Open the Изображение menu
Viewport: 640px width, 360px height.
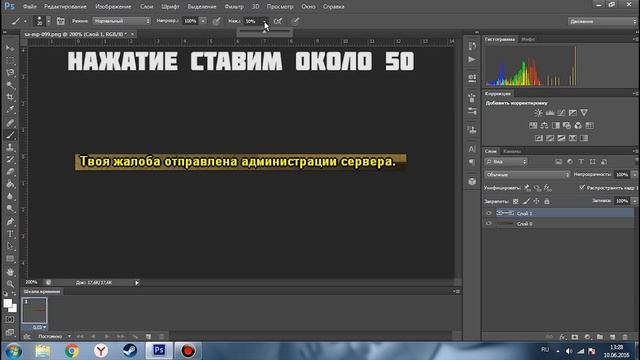pos(113,7)
